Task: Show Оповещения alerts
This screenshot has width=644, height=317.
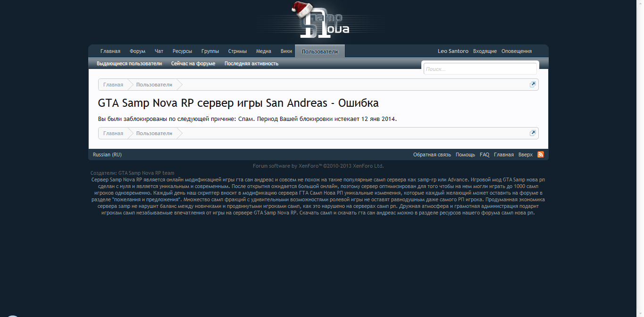Action: [x=517, y=51]
